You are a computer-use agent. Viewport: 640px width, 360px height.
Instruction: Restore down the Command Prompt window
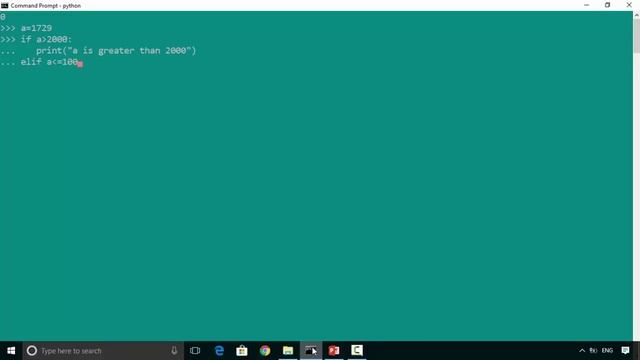click(x=608, y=5)
